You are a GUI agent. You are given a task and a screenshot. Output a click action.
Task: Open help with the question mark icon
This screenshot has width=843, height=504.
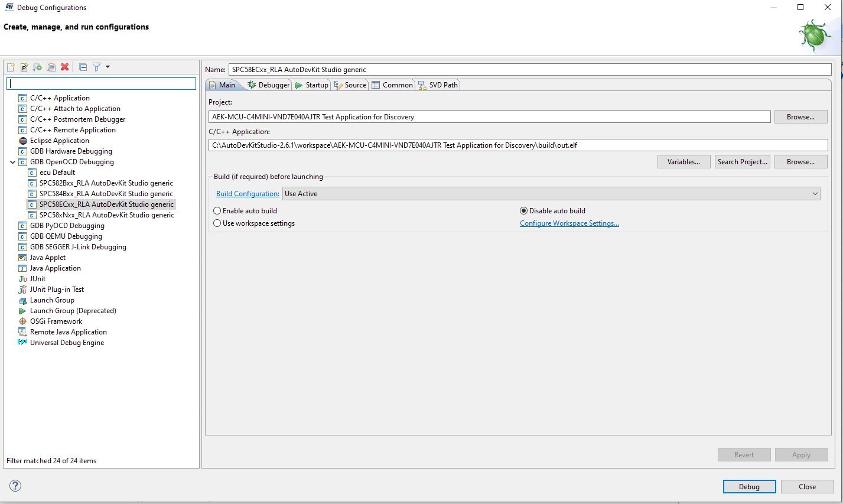tap(15, 486)
